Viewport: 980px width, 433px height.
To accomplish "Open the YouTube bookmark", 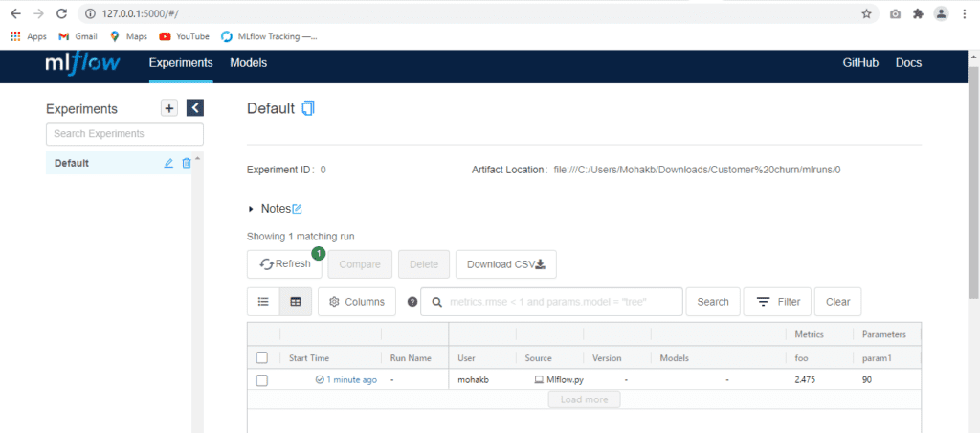I will coord(185,36).
